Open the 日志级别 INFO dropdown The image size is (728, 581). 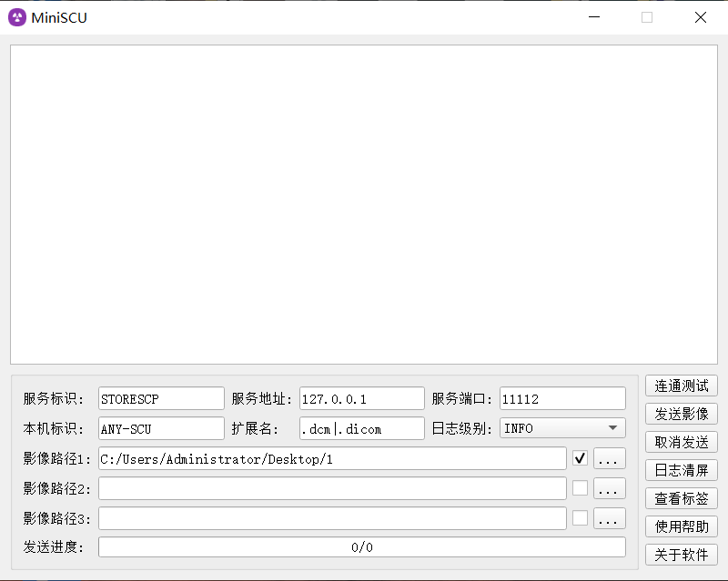pos(562,428)
